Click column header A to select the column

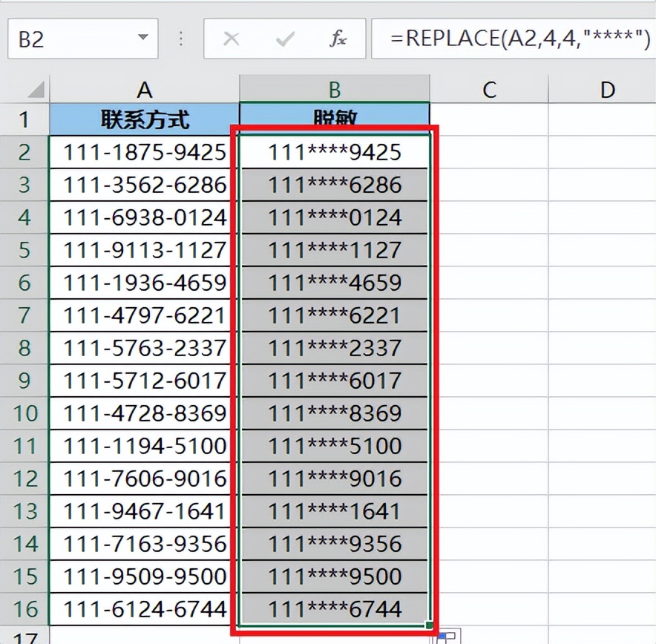[145, 89]
